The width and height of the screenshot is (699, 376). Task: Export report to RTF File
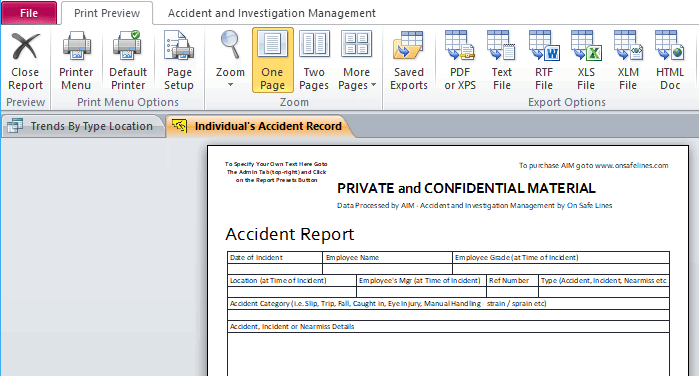[544, 61]
